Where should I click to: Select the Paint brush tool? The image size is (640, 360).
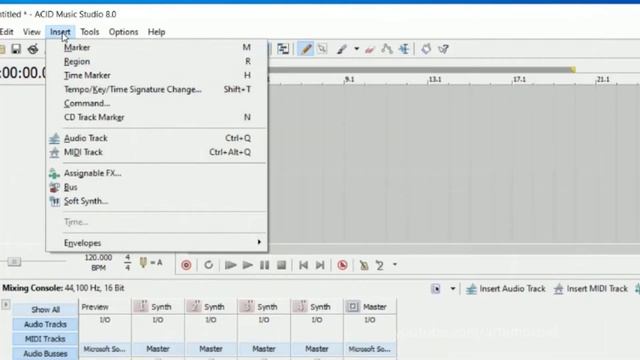click(342, 49)
